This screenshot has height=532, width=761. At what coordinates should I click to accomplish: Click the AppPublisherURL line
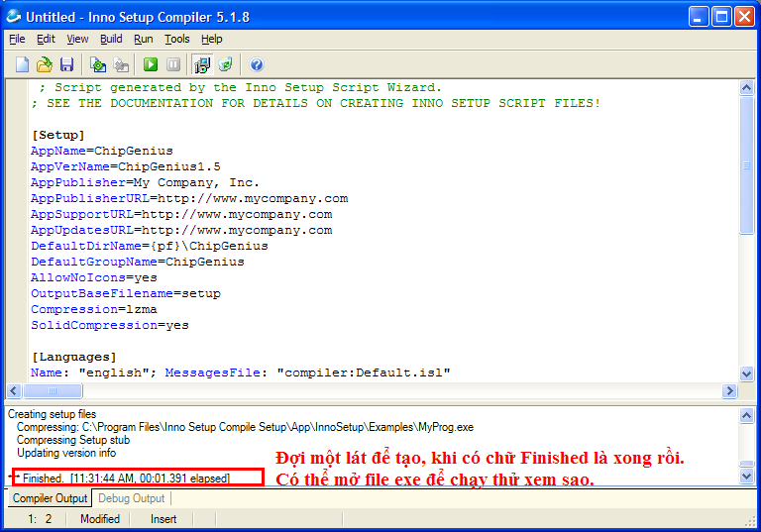tap(189, 198)
